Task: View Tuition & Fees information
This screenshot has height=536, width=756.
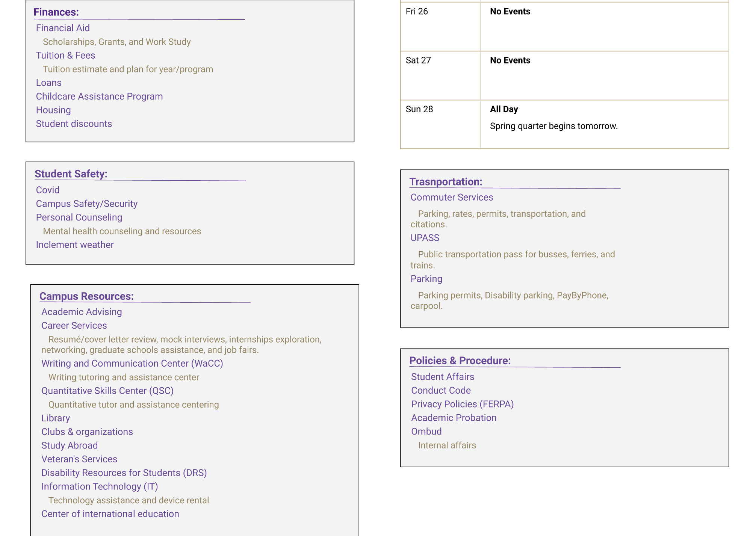Action: (x=65, y=55)
